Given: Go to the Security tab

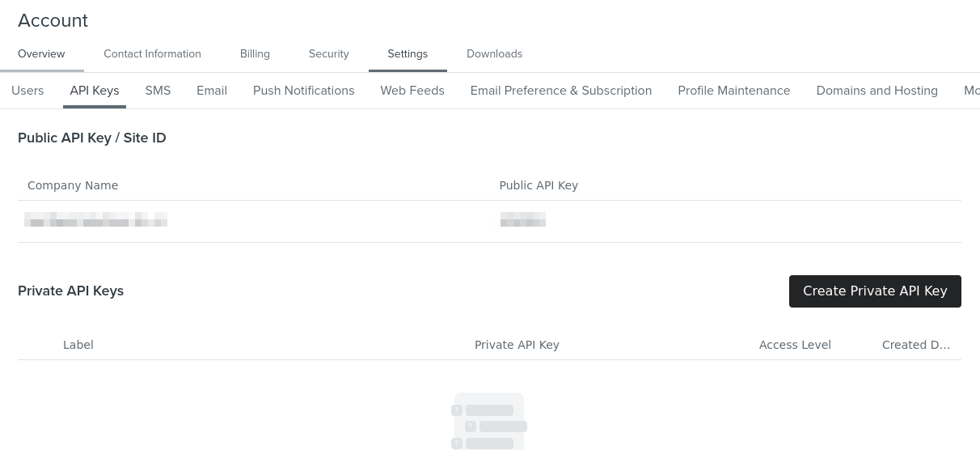Looking at the screenshot, I should coord(328,54).
